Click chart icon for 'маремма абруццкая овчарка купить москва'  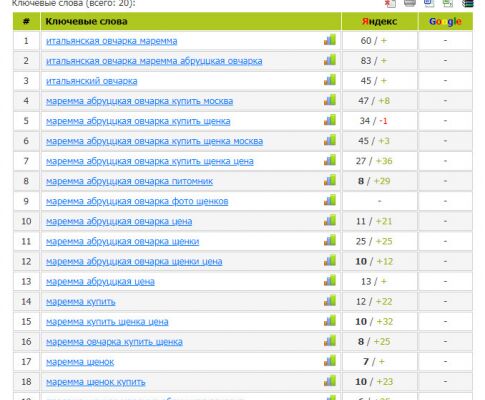point(330,100)
